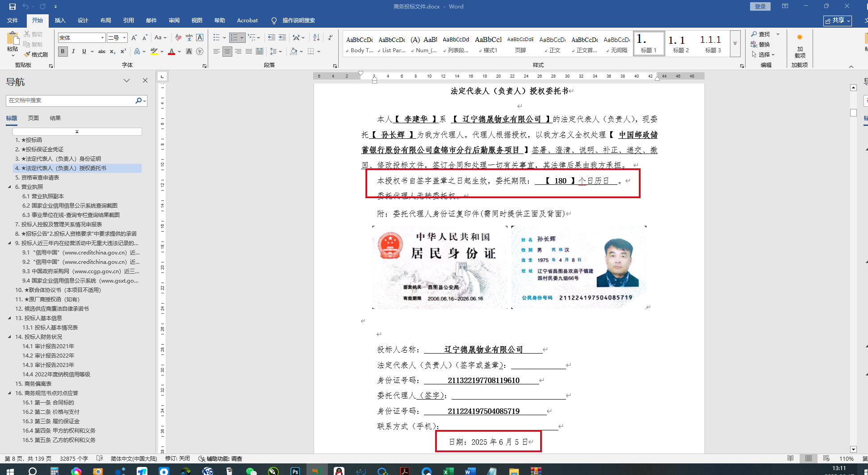Insert an enclosed character (带圈字符)

200,51
